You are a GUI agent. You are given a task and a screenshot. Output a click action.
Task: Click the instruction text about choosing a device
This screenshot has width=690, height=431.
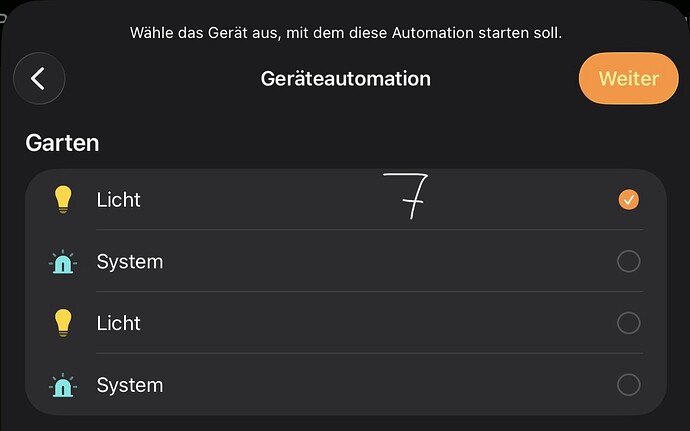(346, 33)
